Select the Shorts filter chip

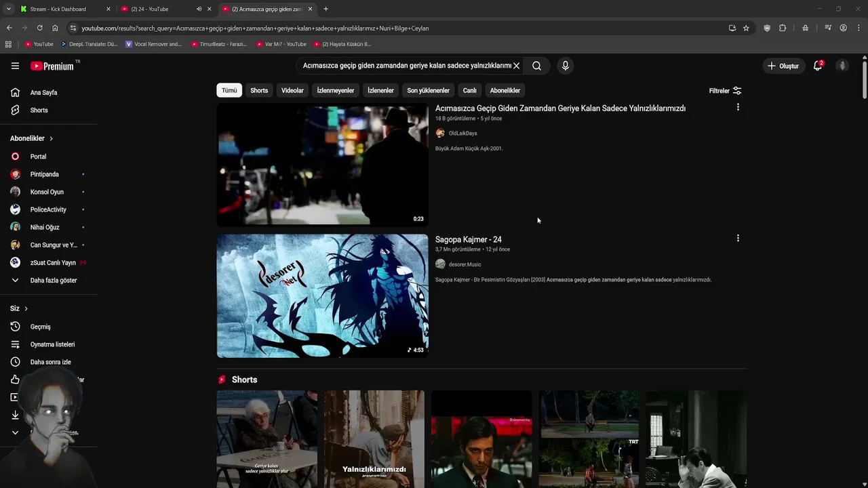(x=259, y=90)
